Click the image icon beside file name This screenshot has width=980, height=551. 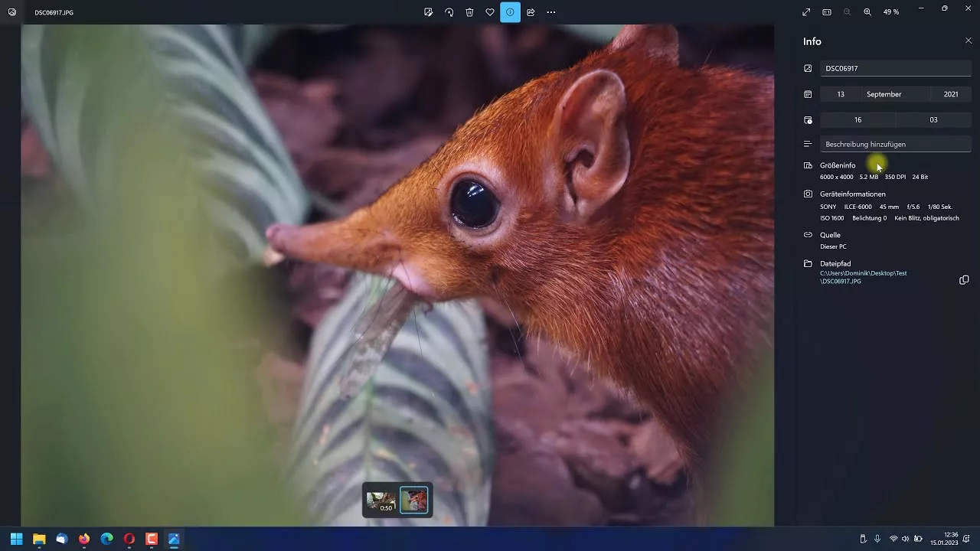point(808,68)
